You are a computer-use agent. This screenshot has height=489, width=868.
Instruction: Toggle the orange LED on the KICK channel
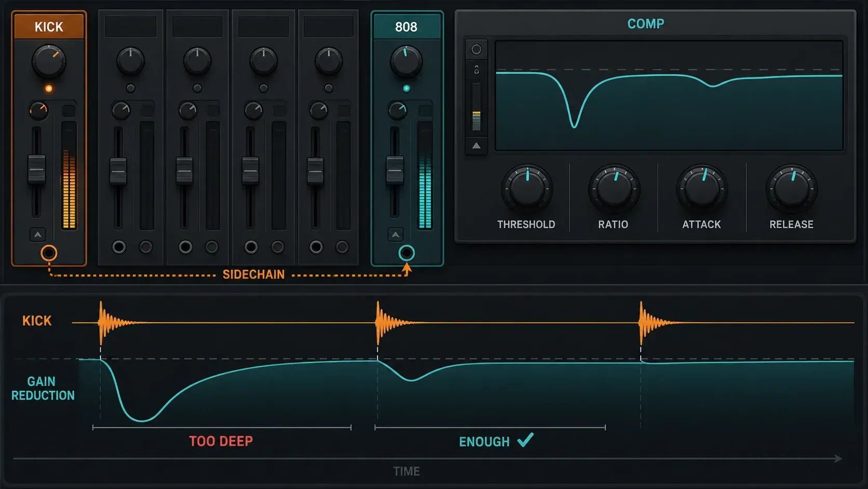pyautogui.click(x=49, y=89)
